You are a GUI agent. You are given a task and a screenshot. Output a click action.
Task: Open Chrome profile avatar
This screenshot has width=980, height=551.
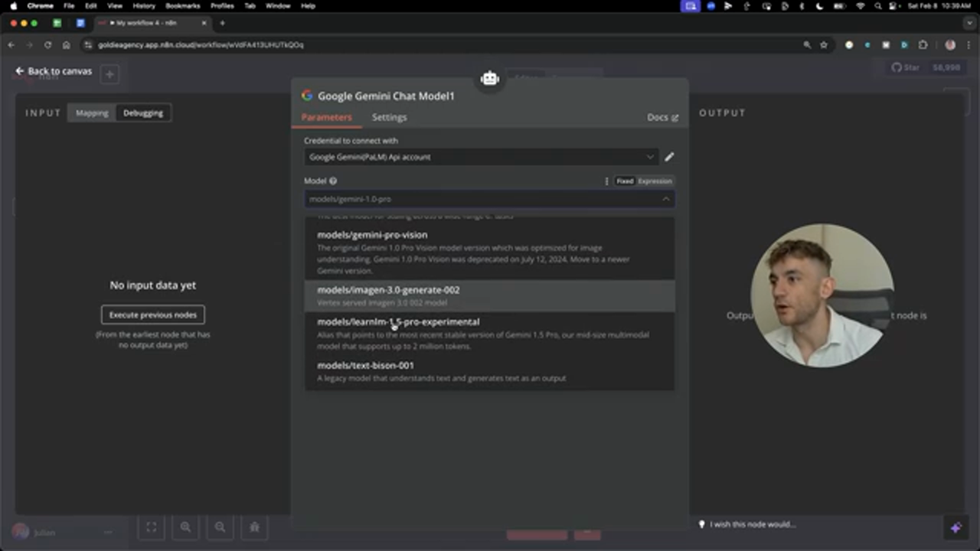[x=950, y=45]
